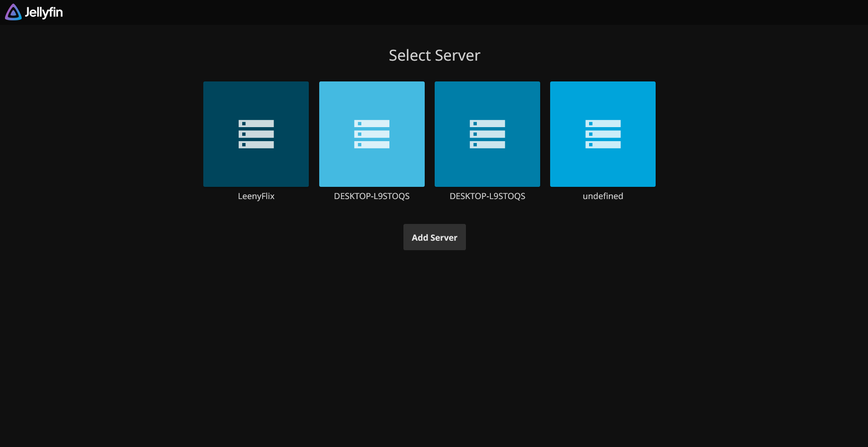Click the undefined server name label
The width and height of the screenshot is (868, 447).
603,196
